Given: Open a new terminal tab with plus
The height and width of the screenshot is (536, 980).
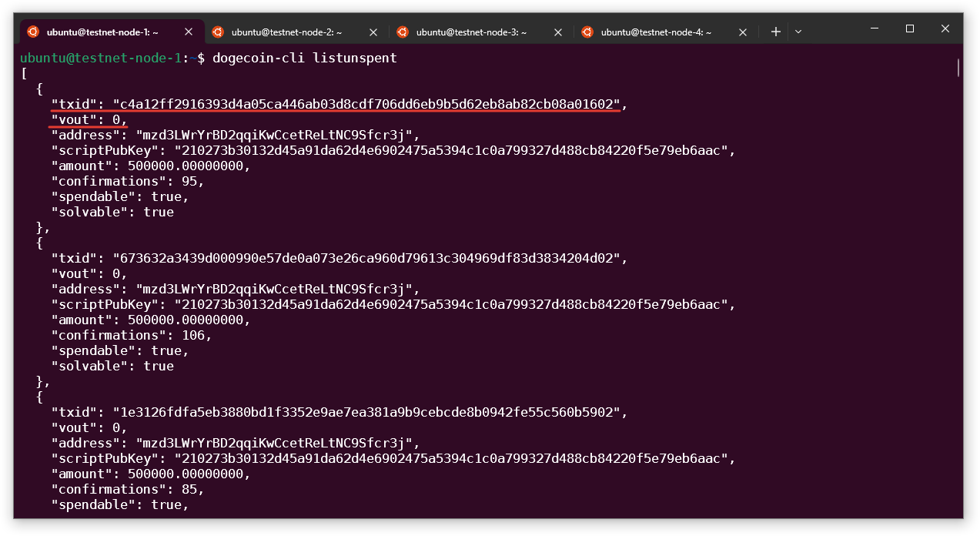Looking at the screenshot, I should click(x=776, y=32).
